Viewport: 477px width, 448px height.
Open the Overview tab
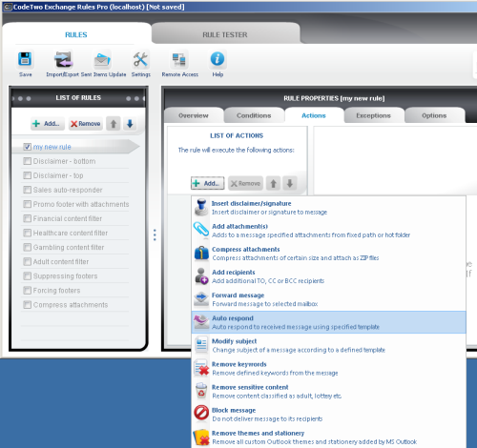point(194,115)
